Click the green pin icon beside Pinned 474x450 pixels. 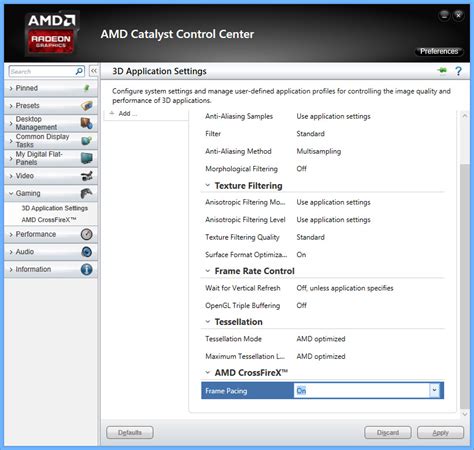click(x=86, y=88)
